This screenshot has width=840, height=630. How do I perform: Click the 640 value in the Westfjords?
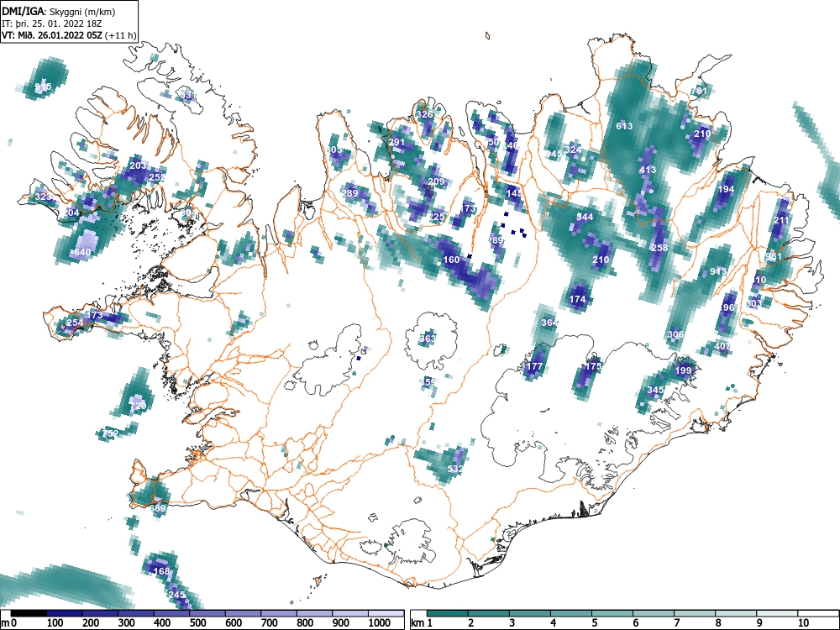tap(82, 252)
